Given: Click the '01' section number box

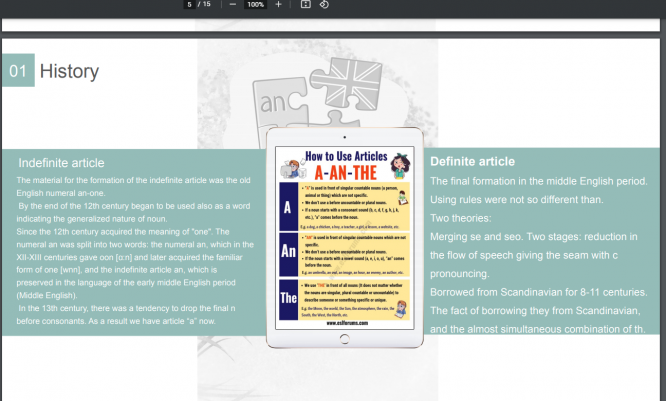Looking at the screenshot, I should coord(18,71).
